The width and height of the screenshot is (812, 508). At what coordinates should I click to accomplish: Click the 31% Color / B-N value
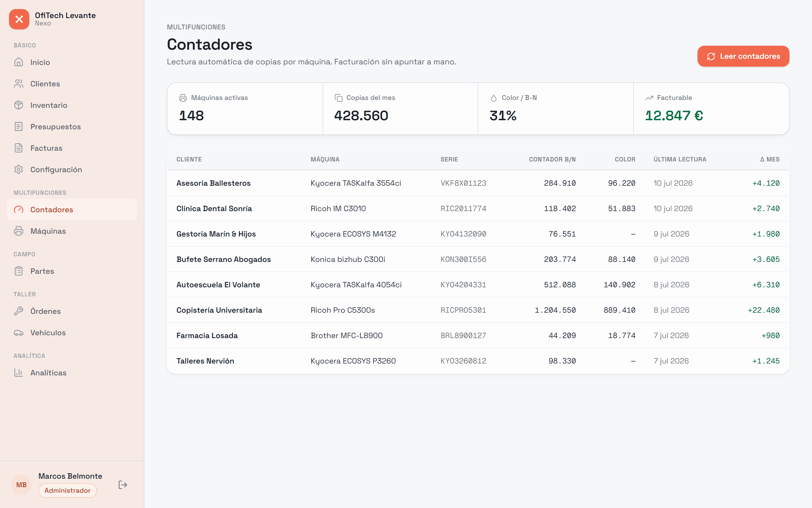pyautogui.click(x=503, y=116)
